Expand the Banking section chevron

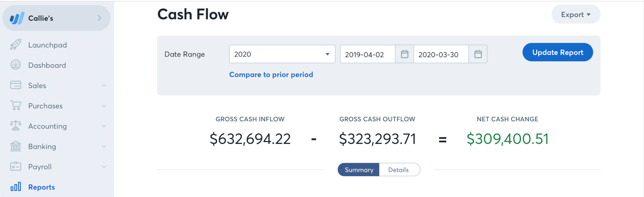click(104, 146)
